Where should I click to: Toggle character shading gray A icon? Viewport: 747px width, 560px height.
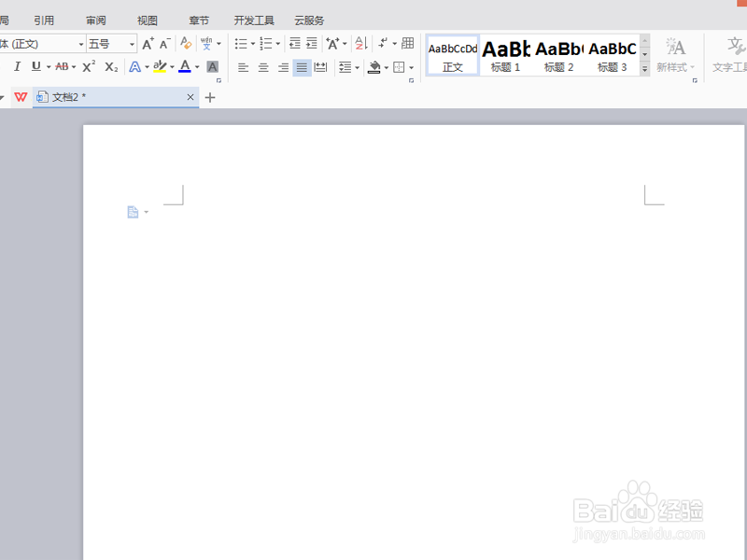[213, 66]
